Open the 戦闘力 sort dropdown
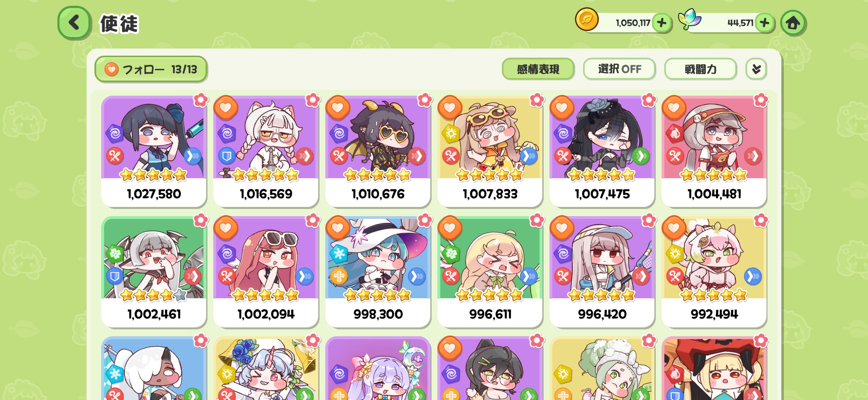Viewport: 868px width, 400px height. point(701,69)
